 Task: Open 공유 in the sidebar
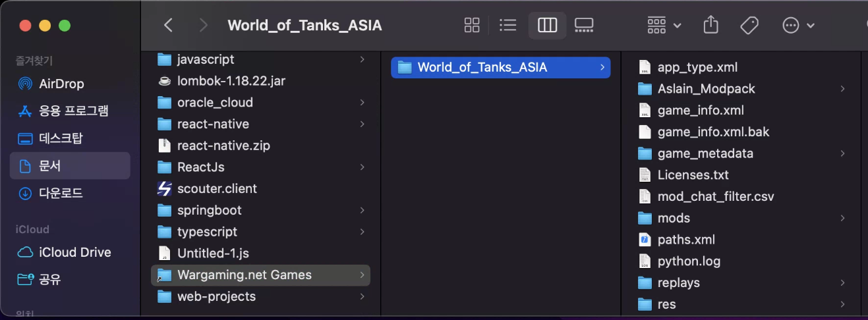pos(70,279)
